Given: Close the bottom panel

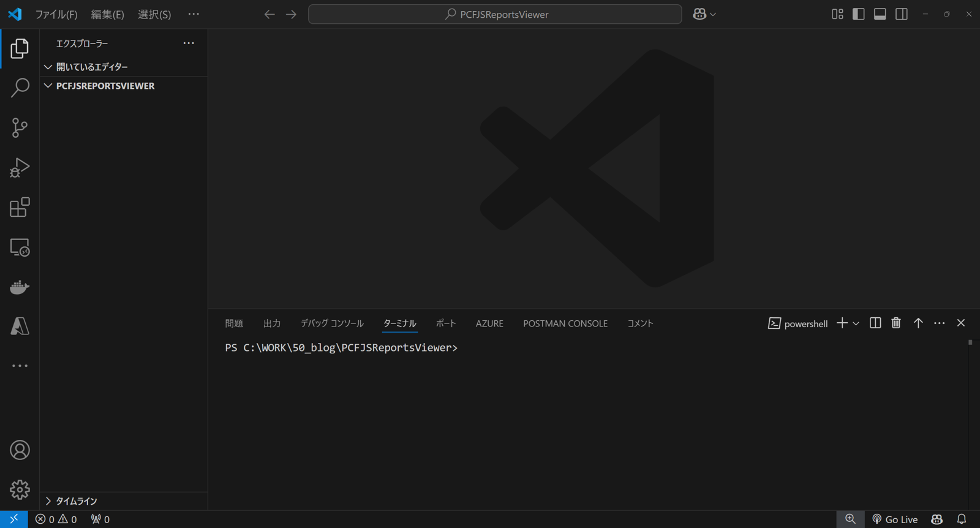Looking at the screenshot, I should (961, 323).
